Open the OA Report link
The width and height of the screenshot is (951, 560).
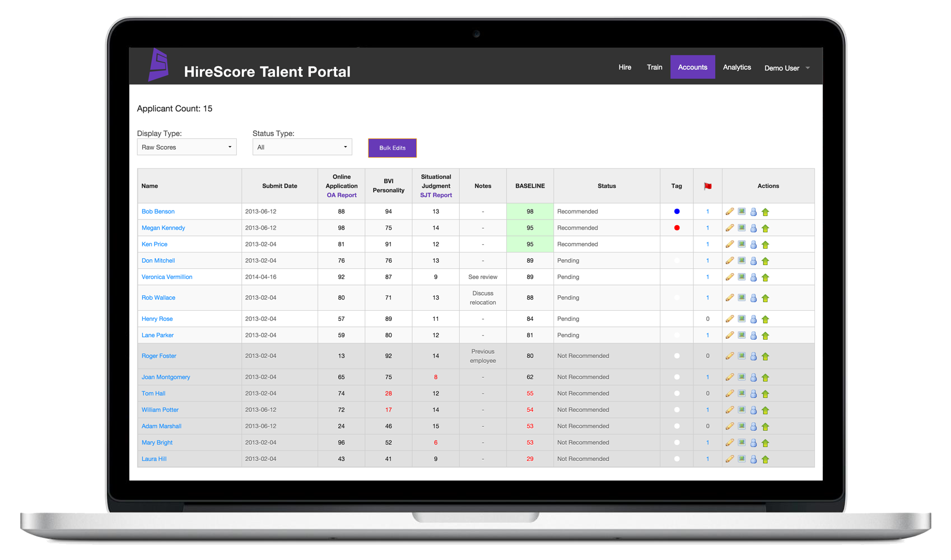[342, 195]
